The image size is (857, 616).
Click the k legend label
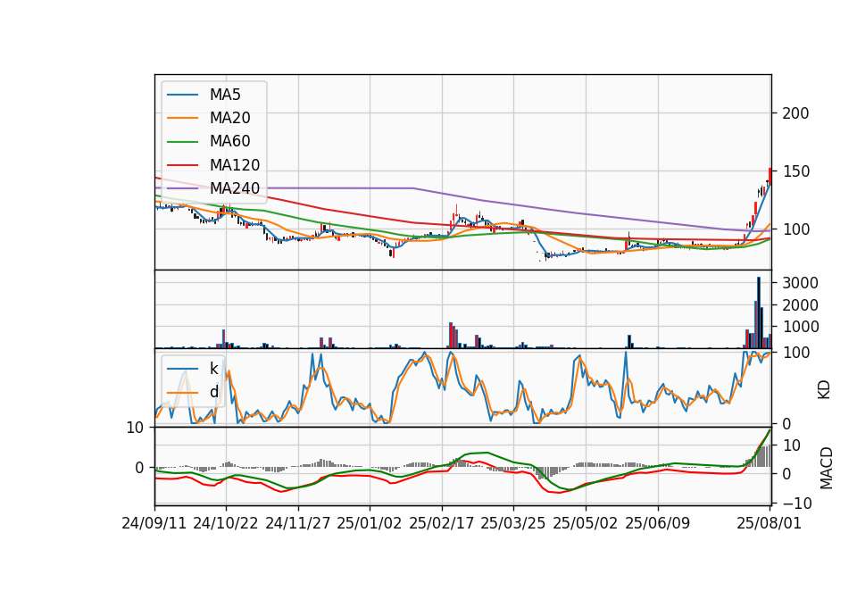(213, 369)
